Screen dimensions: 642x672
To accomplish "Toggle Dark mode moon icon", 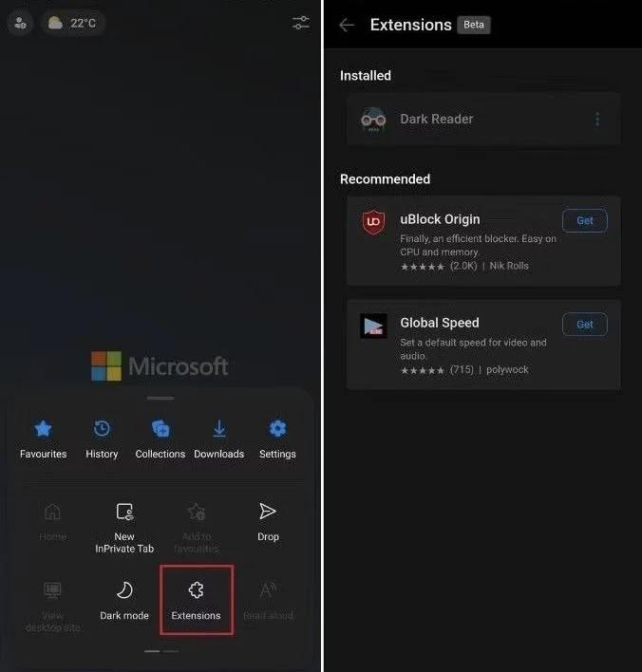I will [124, 590].
